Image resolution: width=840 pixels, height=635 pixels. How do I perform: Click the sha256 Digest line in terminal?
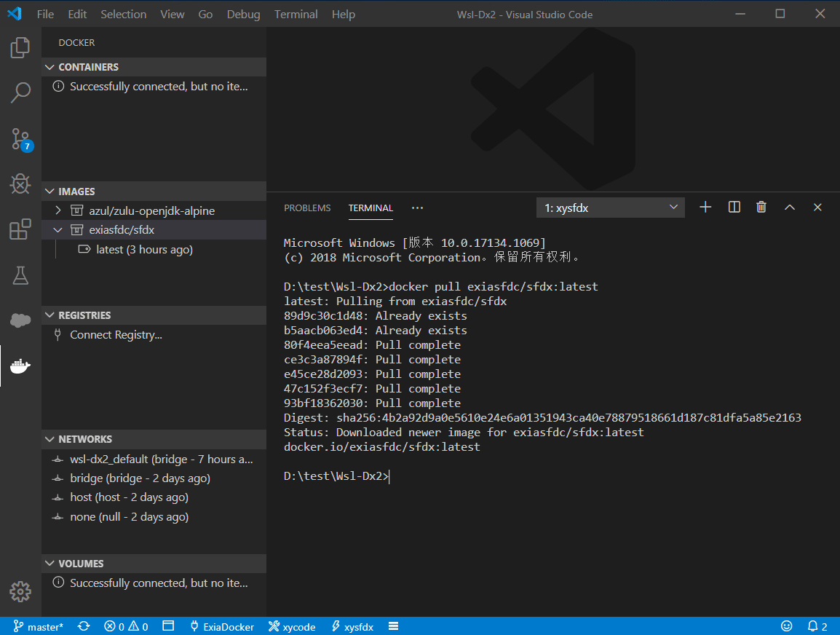542,417
